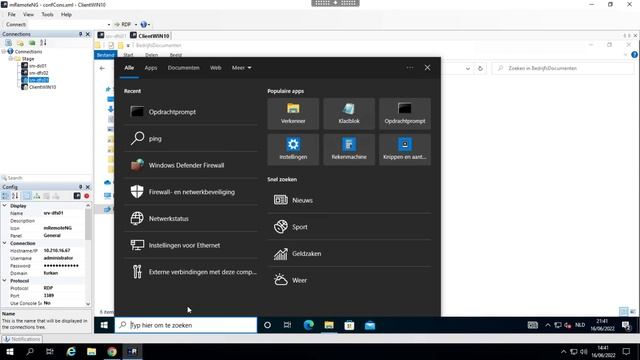Open touch keyboard icon in remote tray
This screenshot has height=360, width=640.
(533, 325)
